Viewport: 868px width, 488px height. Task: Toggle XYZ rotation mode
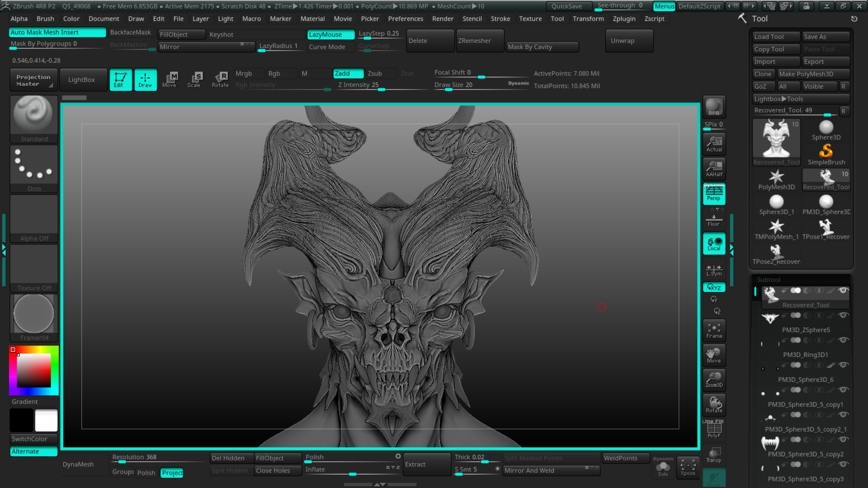click(x=714, y=287)
